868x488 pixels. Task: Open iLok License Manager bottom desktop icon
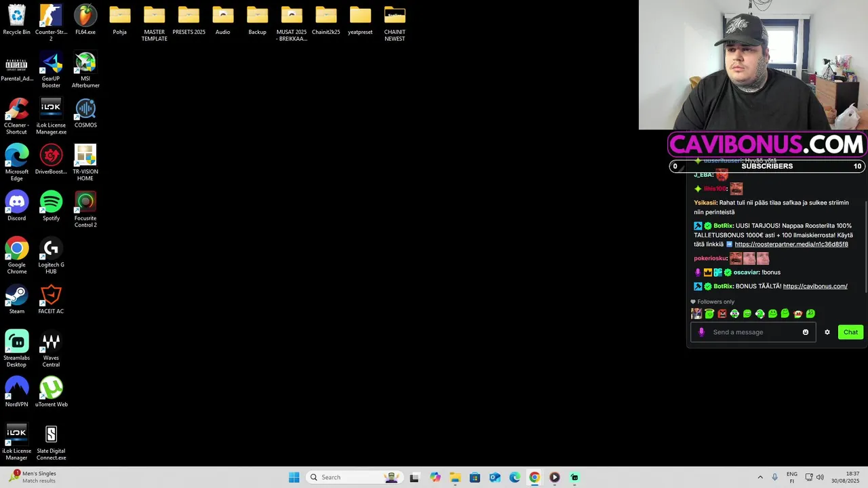click(16, 442)
